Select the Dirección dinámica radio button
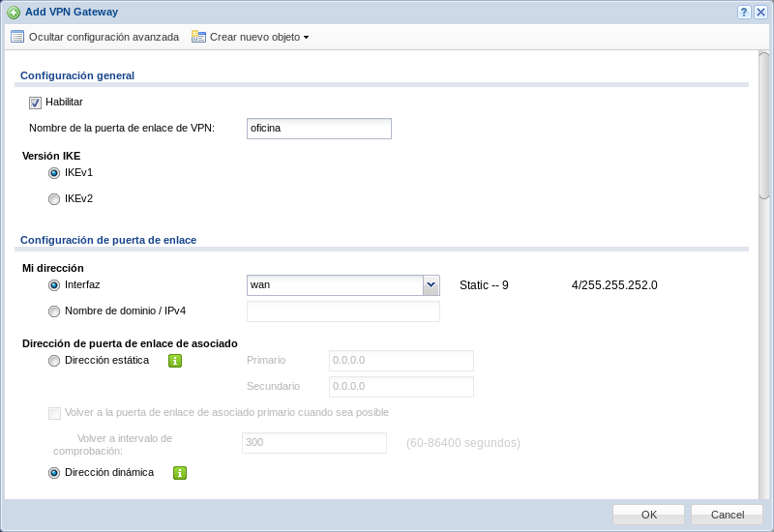The height and width of the screenshot is (532, 774). point(54,473)
